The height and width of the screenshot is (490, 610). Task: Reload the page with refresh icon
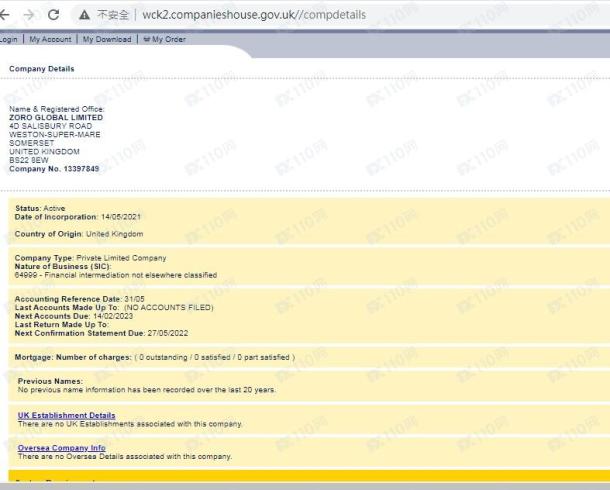tap(53, 15)
